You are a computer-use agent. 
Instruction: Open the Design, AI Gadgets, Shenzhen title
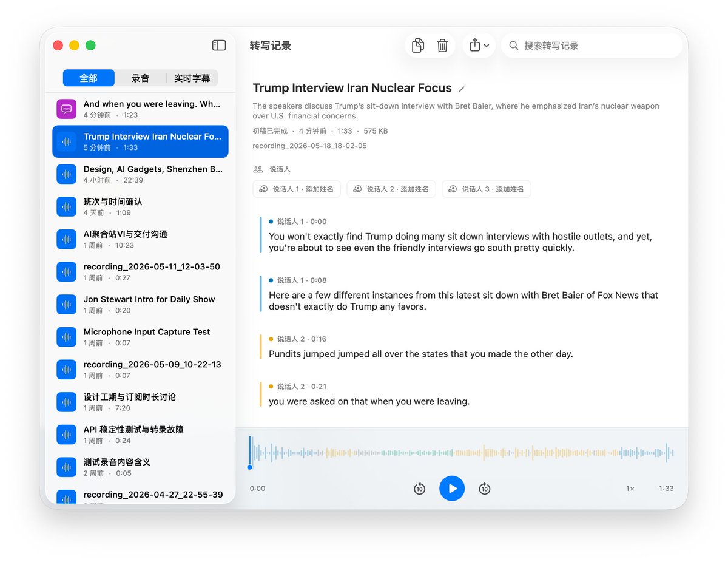pyautogui.click(x=153, y=169)
